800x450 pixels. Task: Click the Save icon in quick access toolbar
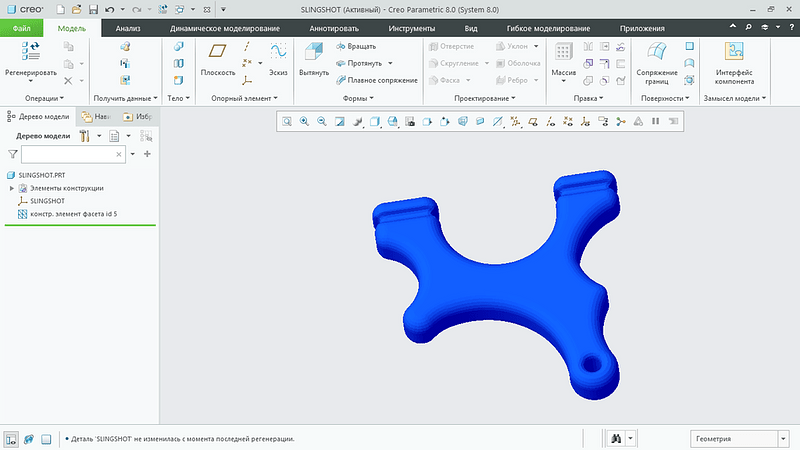[x=93, y=10]
